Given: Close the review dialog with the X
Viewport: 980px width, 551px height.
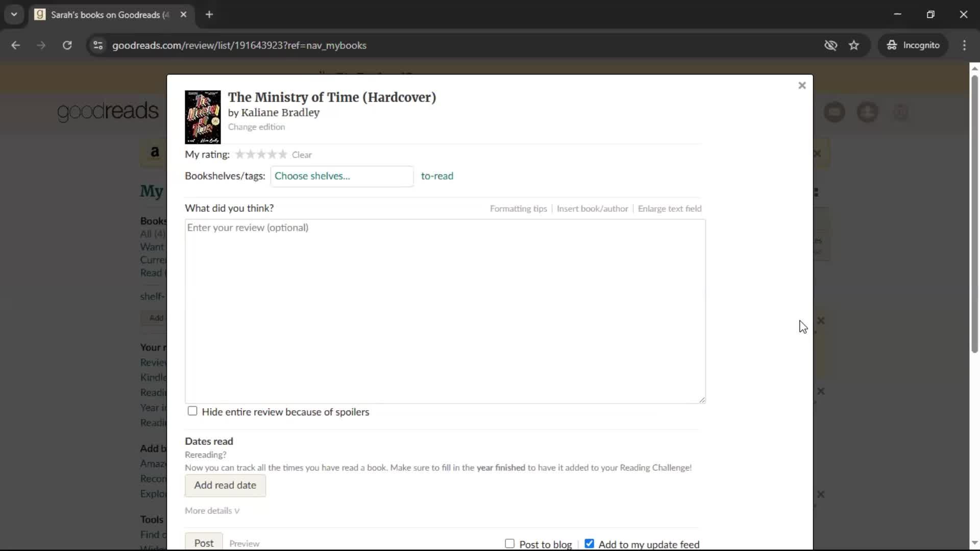Looking at the screenshot, I should 802,85.
